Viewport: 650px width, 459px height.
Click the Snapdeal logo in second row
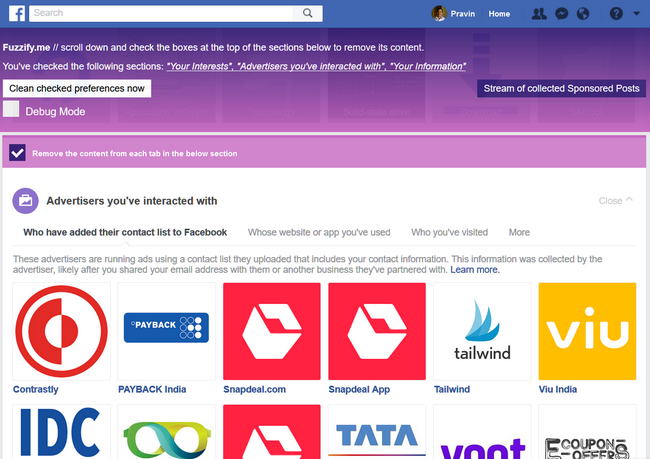coord(272,432)
